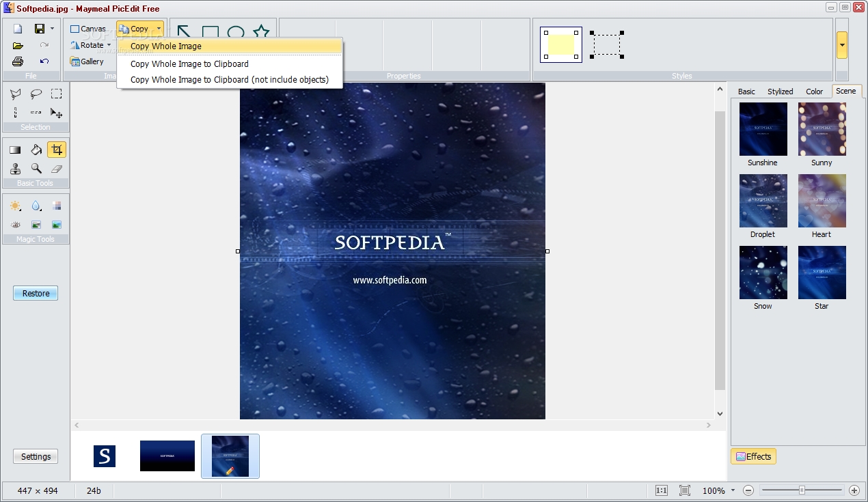868x502 pixels.
Task: Select the clone stamp tool
Action: click(x=15, y=169)
